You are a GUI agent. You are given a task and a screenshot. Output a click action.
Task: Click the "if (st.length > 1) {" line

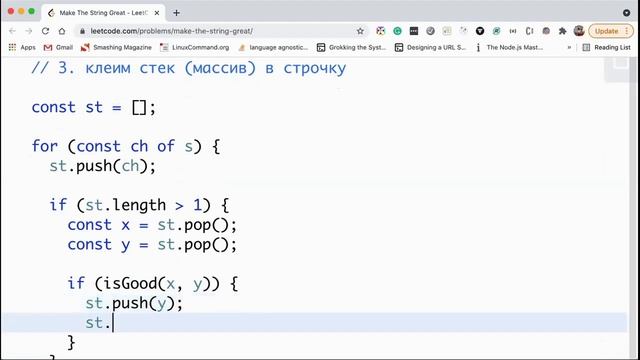(139, 205)
